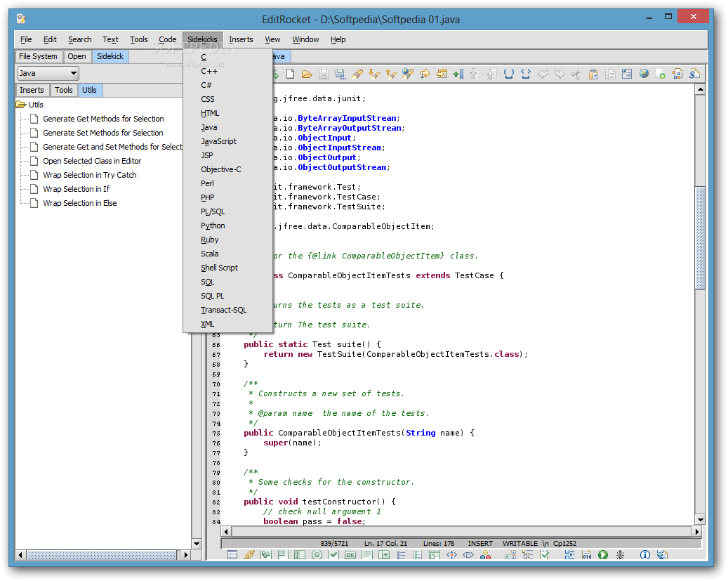This screenshot has width=728, height=581.
Task: Click Wrap Selection in If
Action: [76, 189]
